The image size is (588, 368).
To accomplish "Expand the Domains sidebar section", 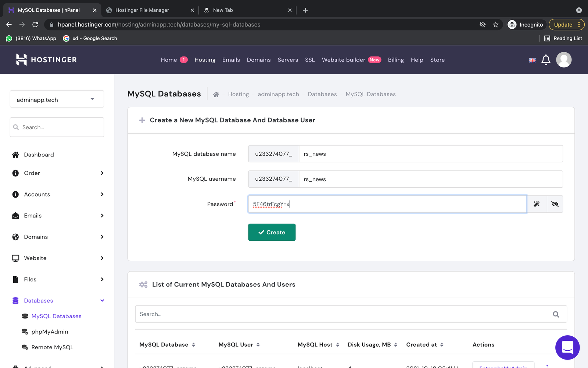I will 102,237.
